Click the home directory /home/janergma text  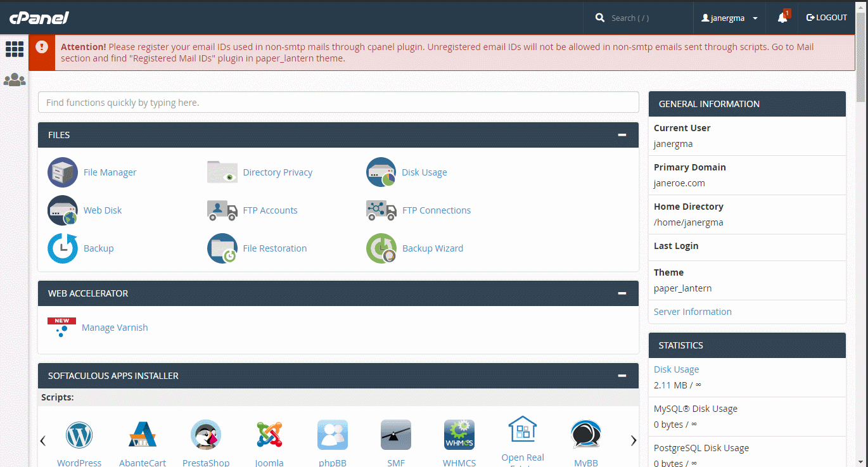[688, 222]
